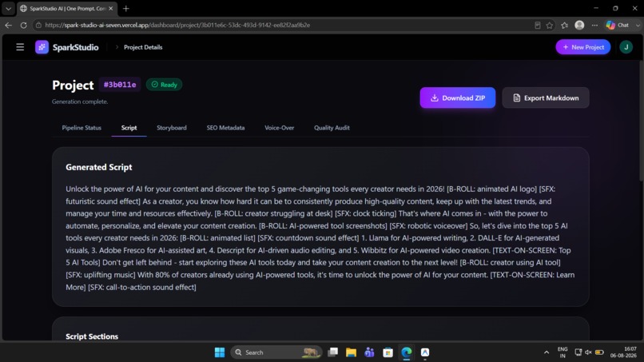The width and height of the screenshot is (644, 362).
Task: Close the SparkStudio AI browser tab
Action: tap(110, 8)
